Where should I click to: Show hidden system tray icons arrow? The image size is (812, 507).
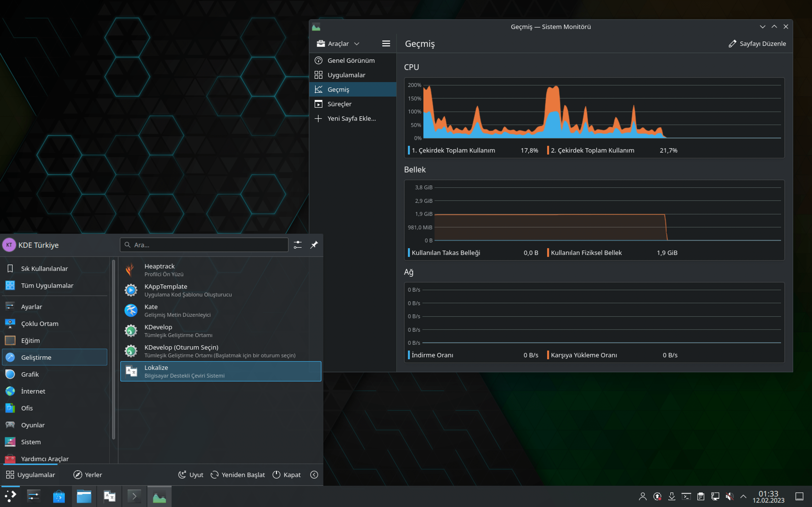pos(743,496)
